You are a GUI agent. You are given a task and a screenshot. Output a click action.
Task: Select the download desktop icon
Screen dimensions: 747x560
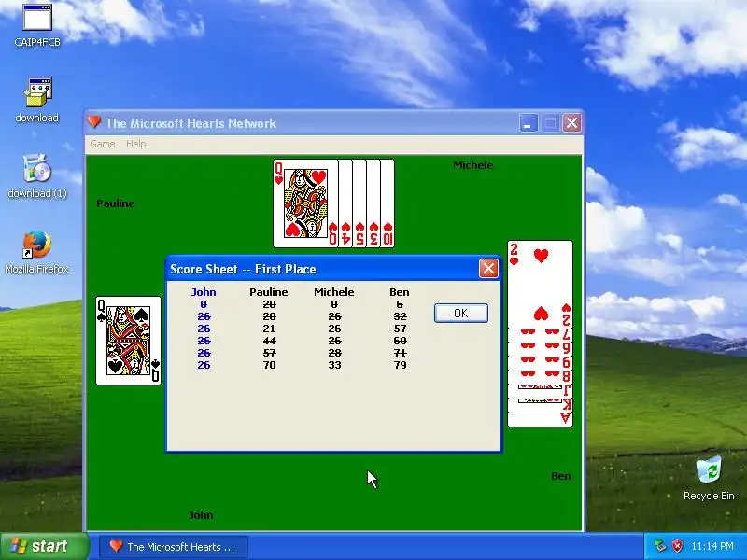pyautogui.click(x=37, y=101)
